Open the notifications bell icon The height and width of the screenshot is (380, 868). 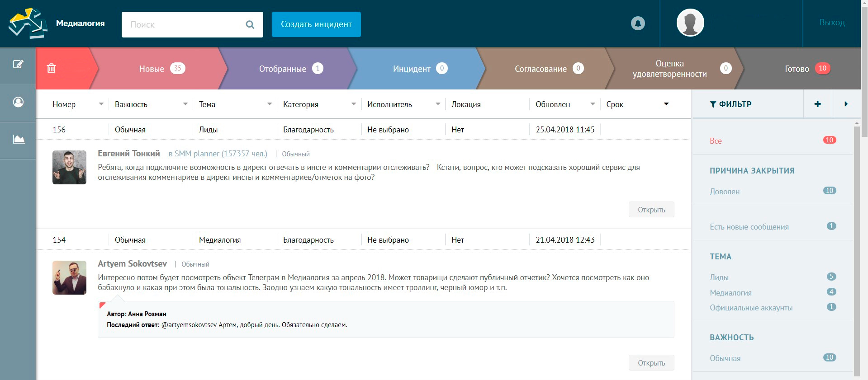[638, 23]
